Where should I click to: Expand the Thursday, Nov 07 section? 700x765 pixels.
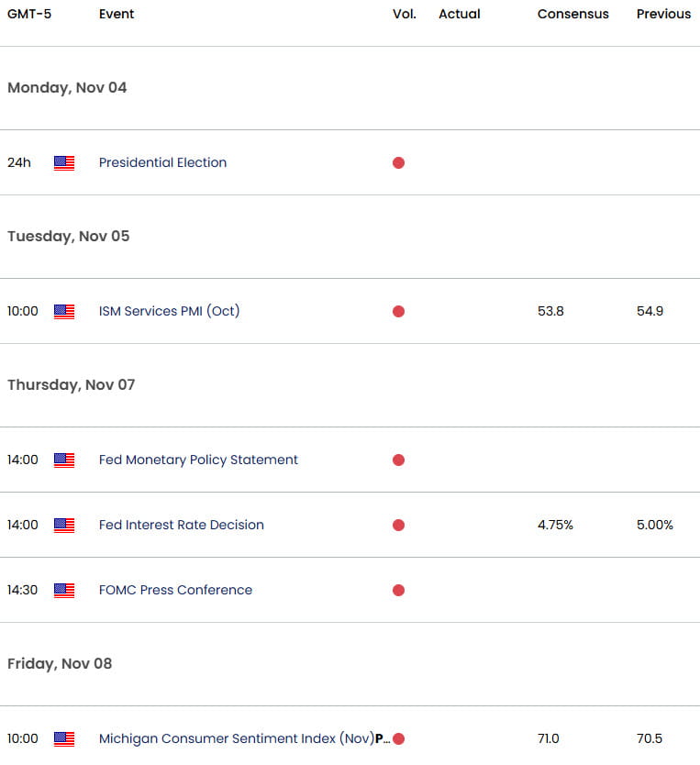point(71,384)
